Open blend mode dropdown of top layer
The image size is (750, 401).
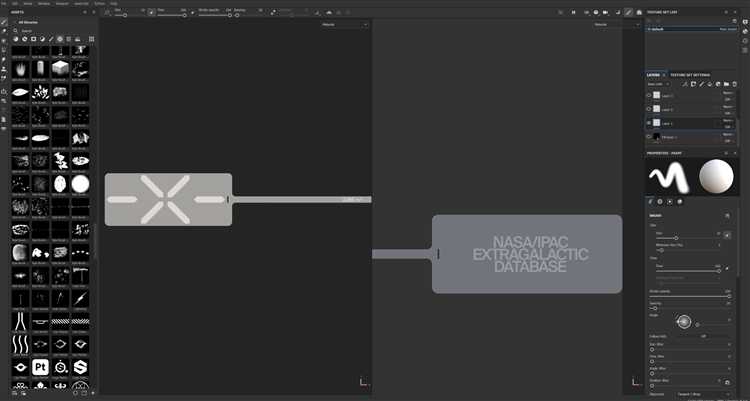coord(728,93)
